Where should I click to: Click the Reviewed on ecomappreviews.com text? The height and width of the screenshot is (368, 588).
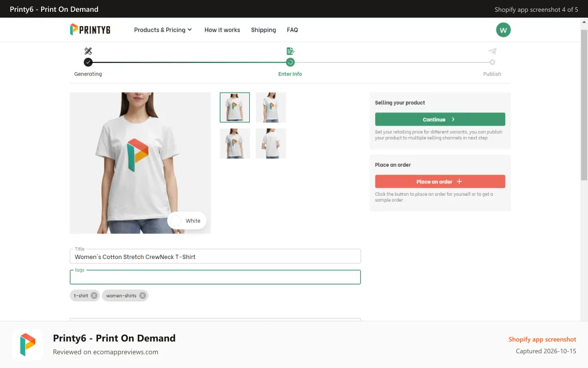[x=105, y=352]
